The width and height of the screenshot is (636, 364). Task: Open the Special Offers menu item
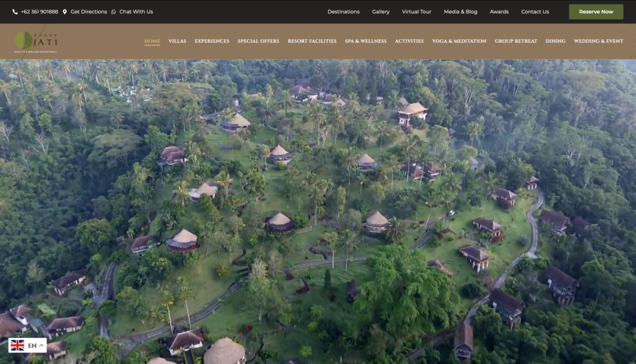point(258,42)
